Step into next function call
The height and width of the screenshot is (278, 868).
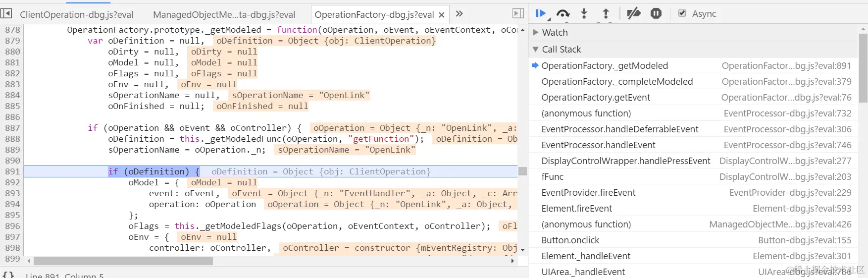click(x=584, y=14)
